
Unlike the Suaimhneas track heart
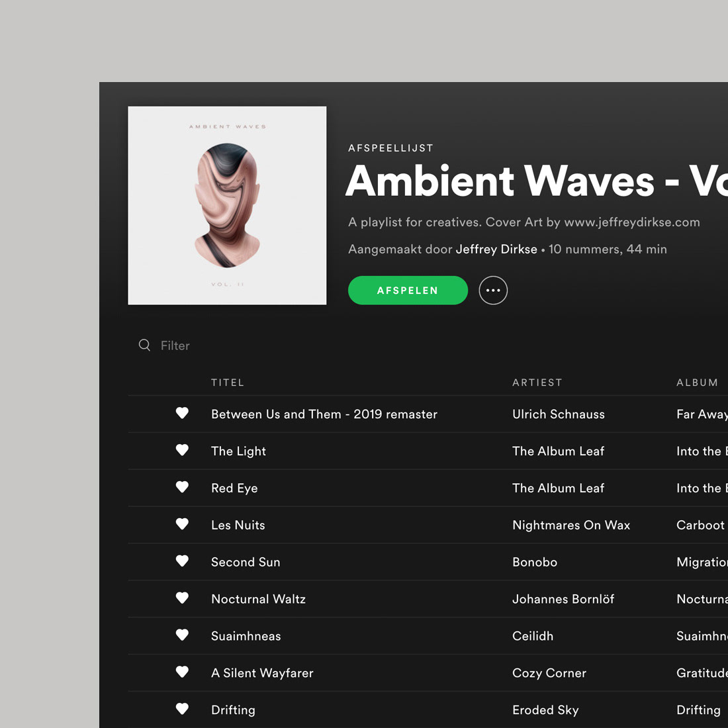point(182,635)
